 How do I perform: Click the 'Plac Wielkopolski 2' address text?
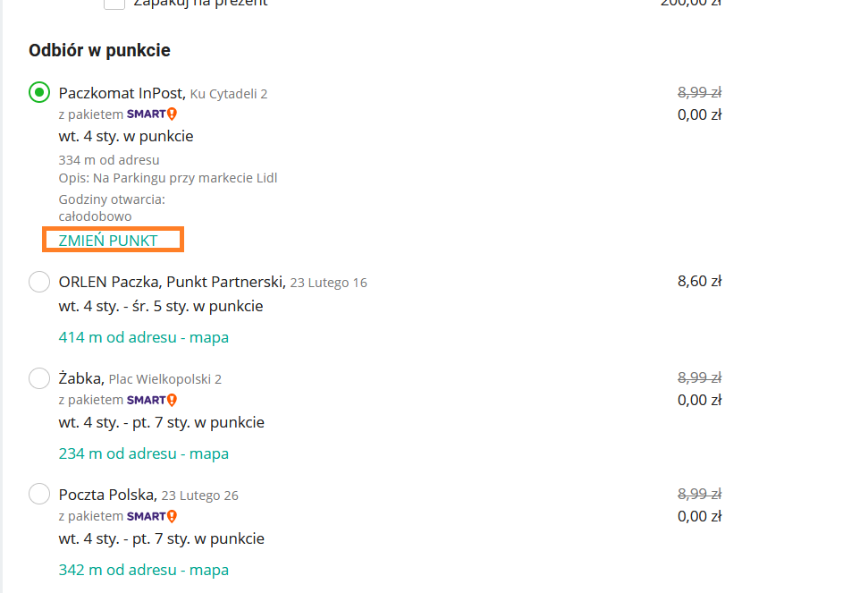pyautogui.click(x=165, y=379)
